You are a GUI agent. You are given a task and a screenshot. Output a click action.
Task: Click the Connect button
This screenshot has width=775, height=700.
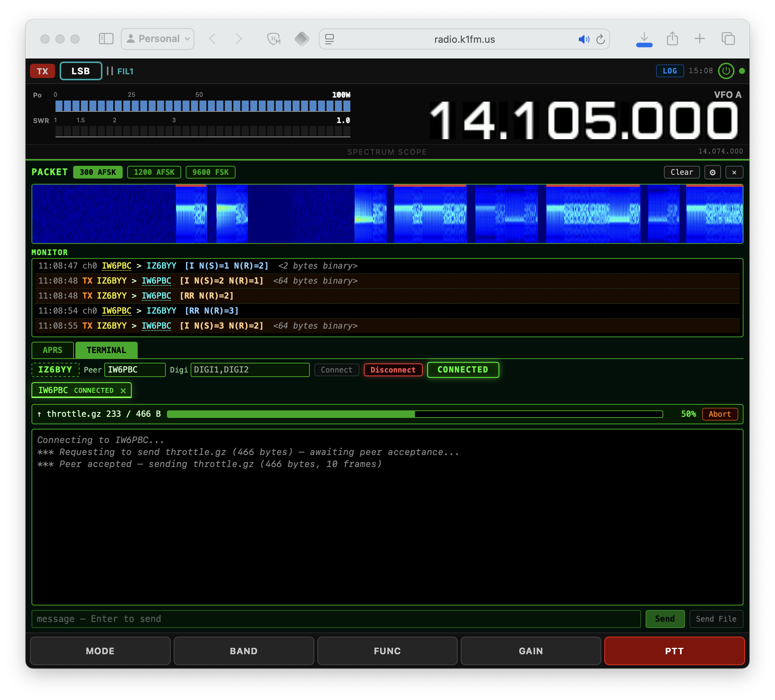coord(336,370)
